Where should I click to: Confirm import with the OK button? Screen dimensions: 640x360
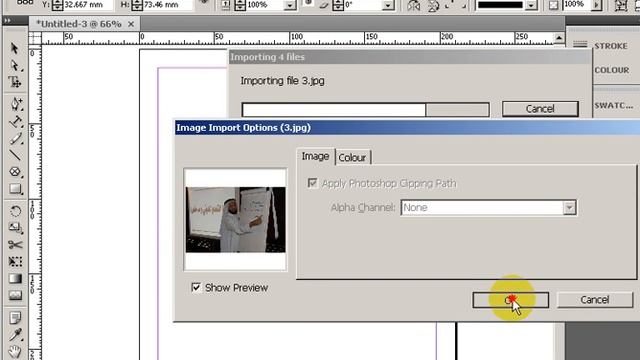(x=511, y=300)
